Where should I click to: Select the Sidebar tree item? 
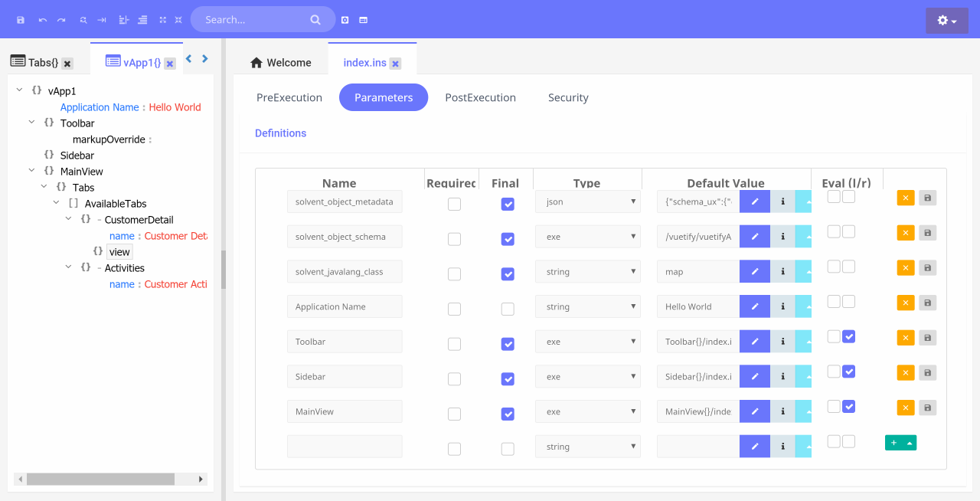tap(77, 156)
